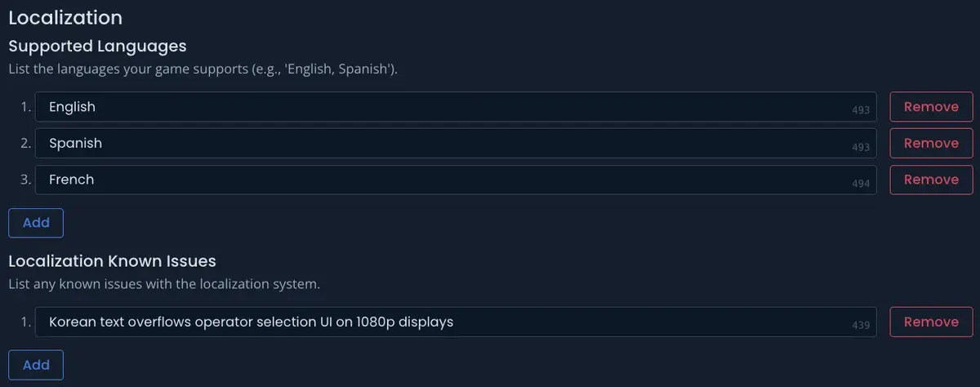Focus the Korean text overflow issue field

click(x=441, y=322)
